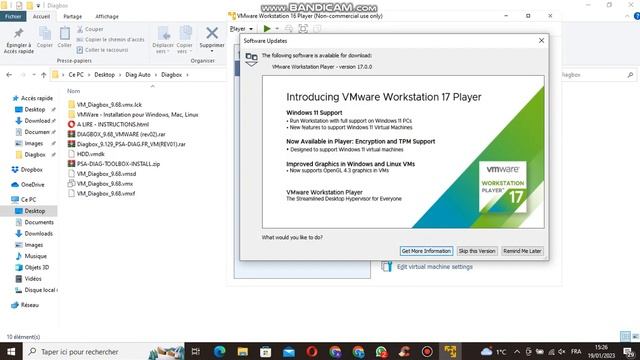Click the Nom column header

point(74,91)
